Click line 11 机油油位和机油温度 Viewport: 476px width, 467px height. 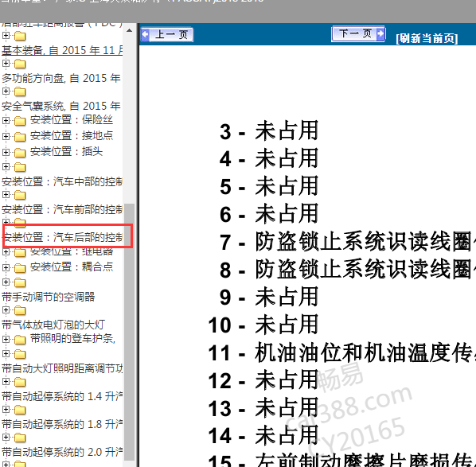[341, 353]
